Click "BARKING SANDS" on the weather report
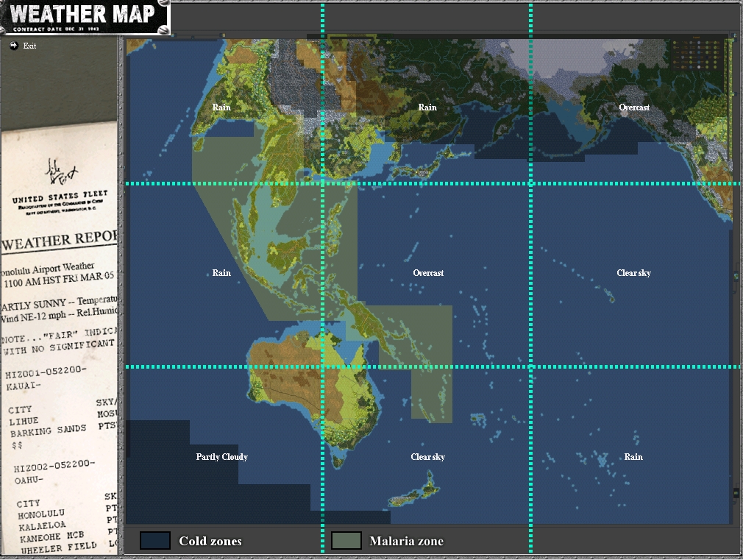The image size is (743, 560). (x=49, y=430)
